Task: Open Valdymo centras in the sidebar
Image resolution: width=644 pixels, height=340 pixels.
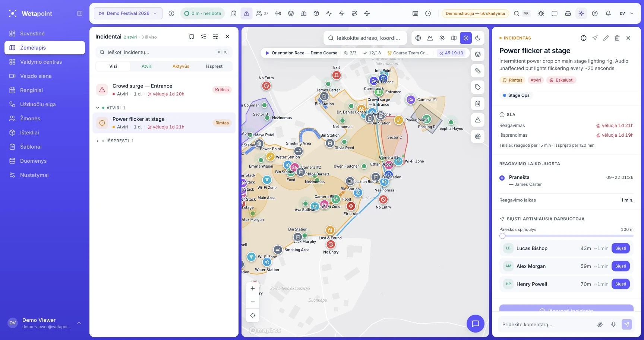Action: 45,62
